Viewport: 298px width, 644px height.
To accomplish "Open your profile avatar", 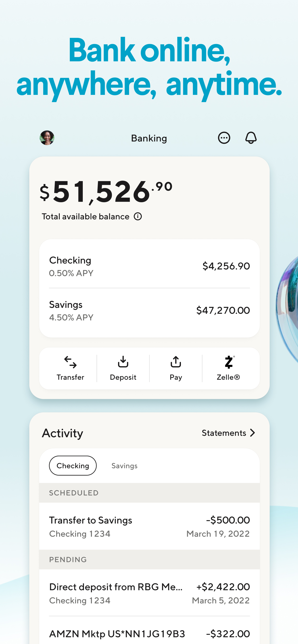I will [x=47, y=138].
